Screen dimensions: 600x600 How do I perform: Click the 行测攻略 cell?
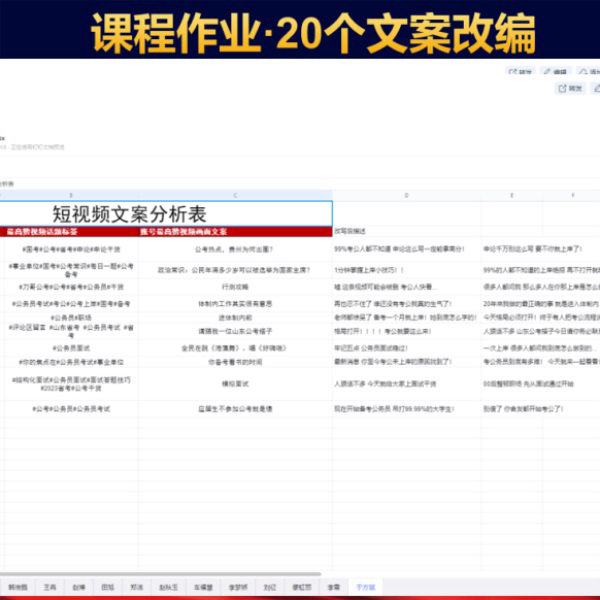pos(234,286)
